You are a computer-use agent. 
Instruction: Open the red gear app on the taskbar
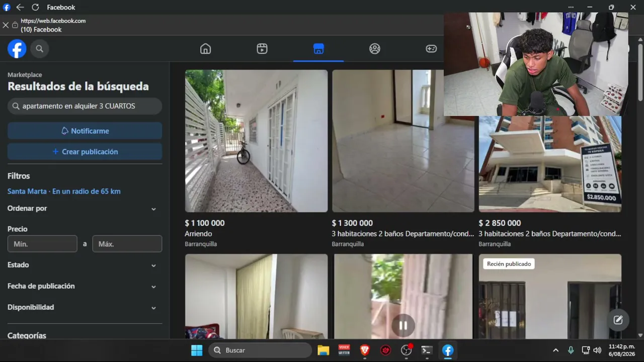pos(386,350)
